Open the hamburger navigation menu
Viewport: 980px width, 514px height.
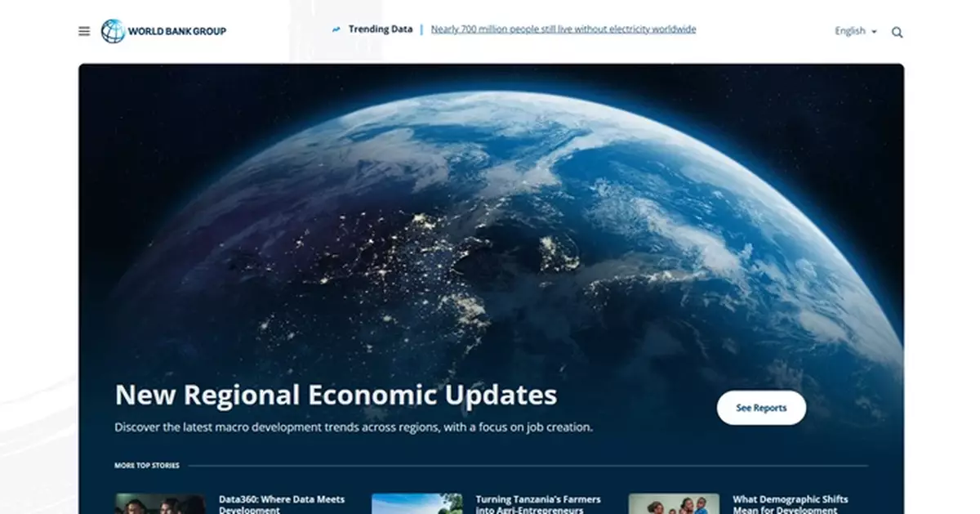(84, 32)
